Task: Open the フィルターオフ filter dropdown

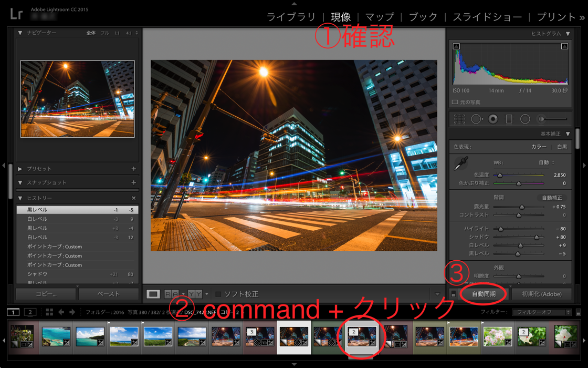Action: click(x=541, y=312)
